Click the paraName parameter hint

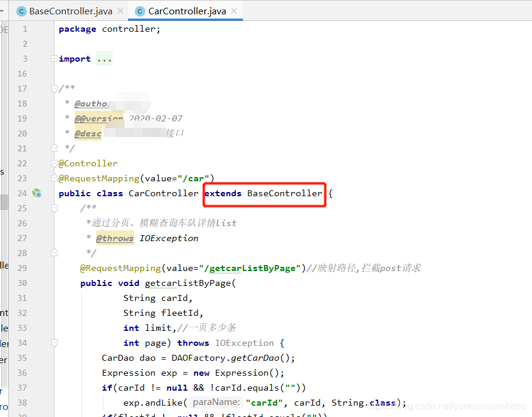[216, 403]
